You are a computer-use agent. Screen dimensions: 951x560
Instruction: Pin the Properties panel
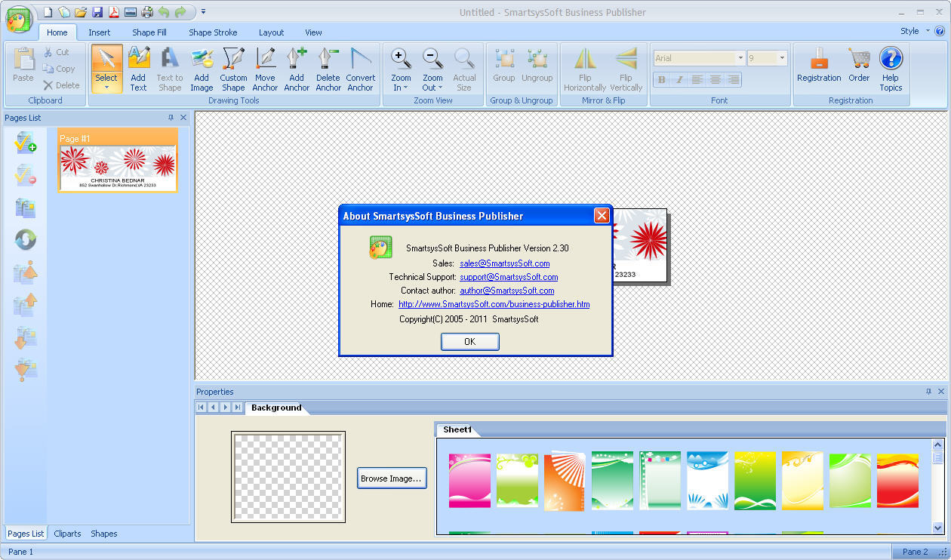(928, 392)
